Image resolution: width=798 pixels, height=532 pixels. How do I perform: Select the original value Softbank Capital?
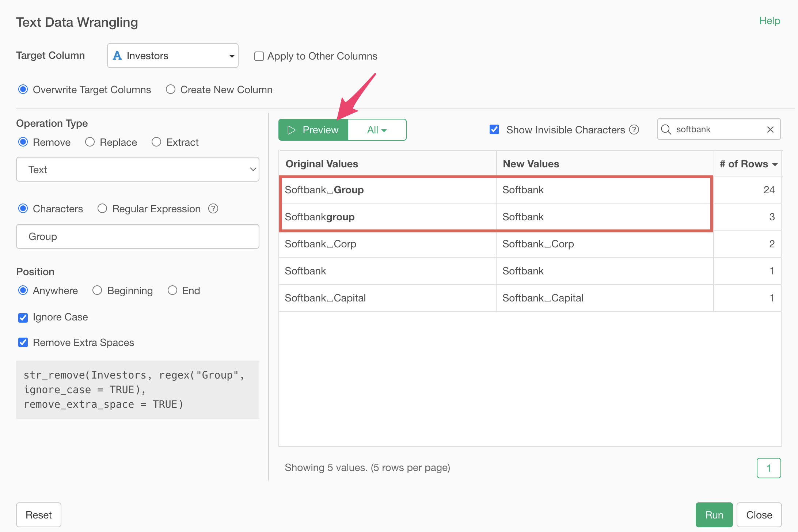pos(325,298)
